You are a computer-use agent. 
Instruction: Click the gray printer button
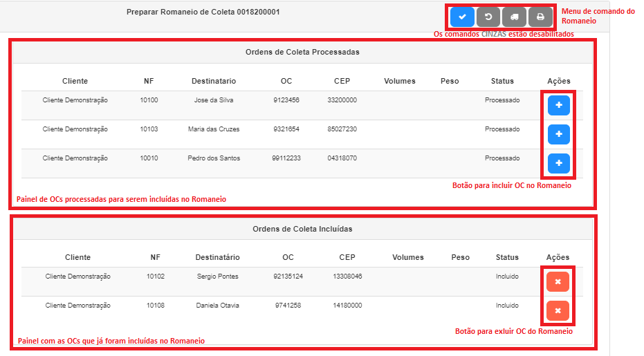tap(541, 17)
